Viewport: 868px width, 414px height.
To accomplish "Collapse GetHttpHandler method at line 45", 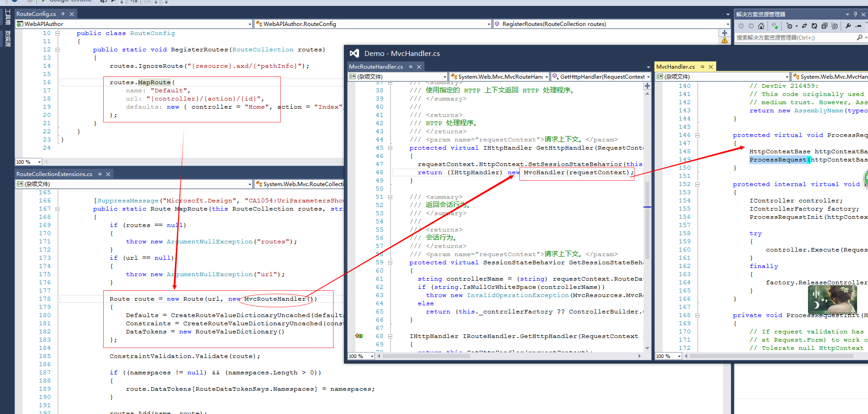I will (x=390, y=148).
